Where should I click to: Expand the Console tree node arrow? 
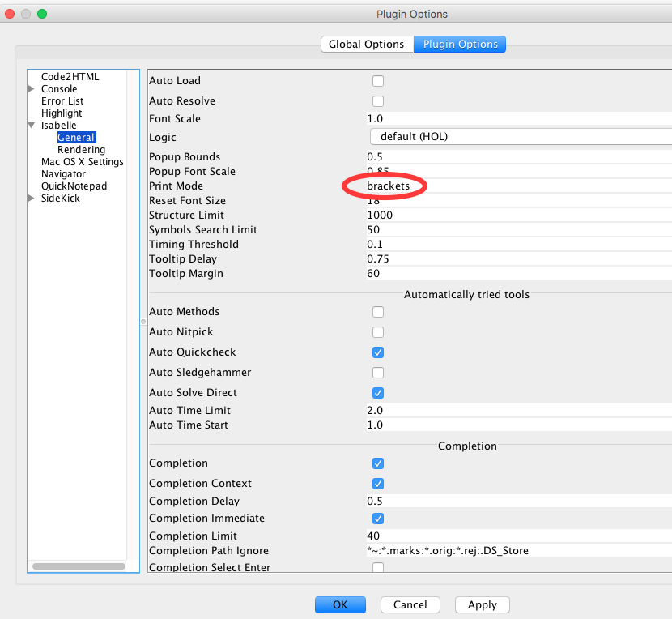pos(32,89)
